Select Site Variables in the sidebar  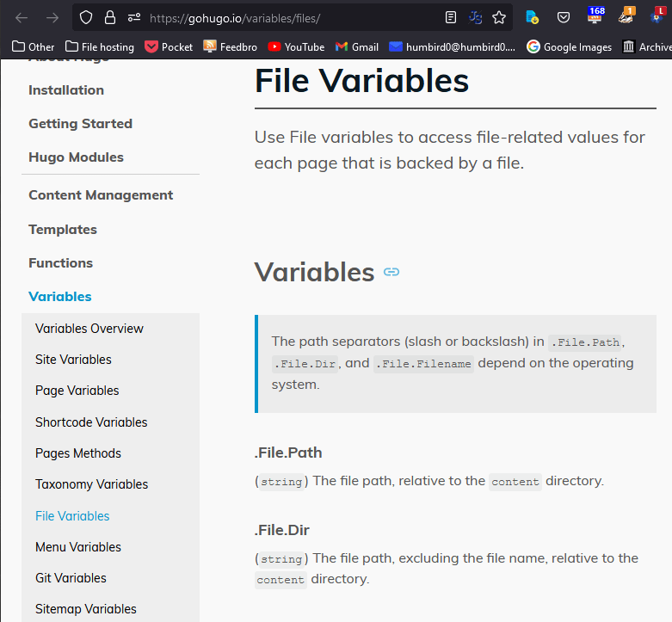tap(73, 360)
